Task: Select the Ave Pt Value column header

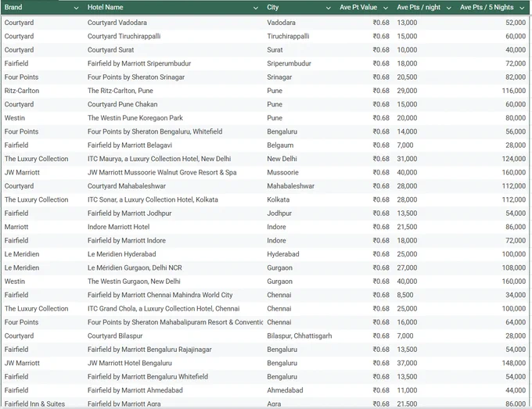Action: pos(358,7)
